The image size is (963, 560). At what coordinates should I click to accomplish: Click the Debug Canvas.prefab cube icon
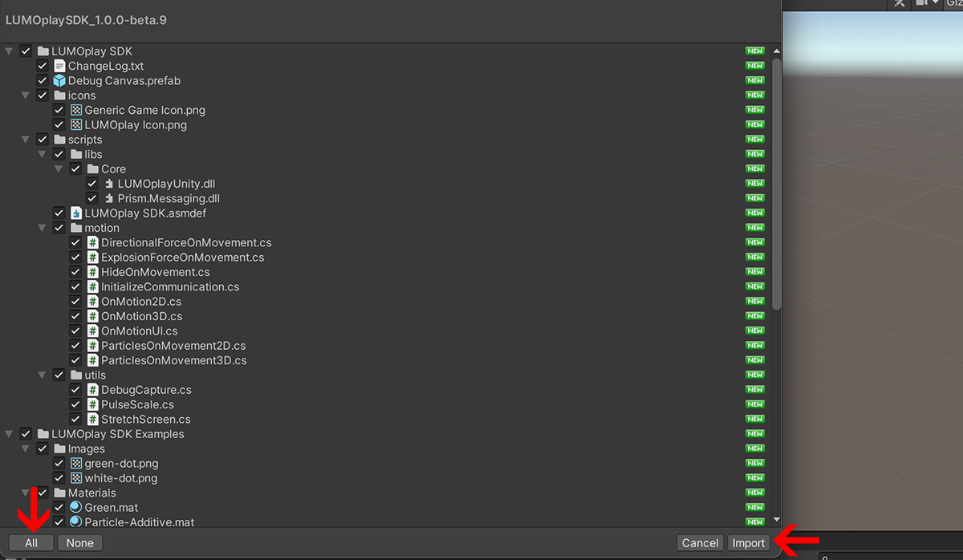[59, 81]
